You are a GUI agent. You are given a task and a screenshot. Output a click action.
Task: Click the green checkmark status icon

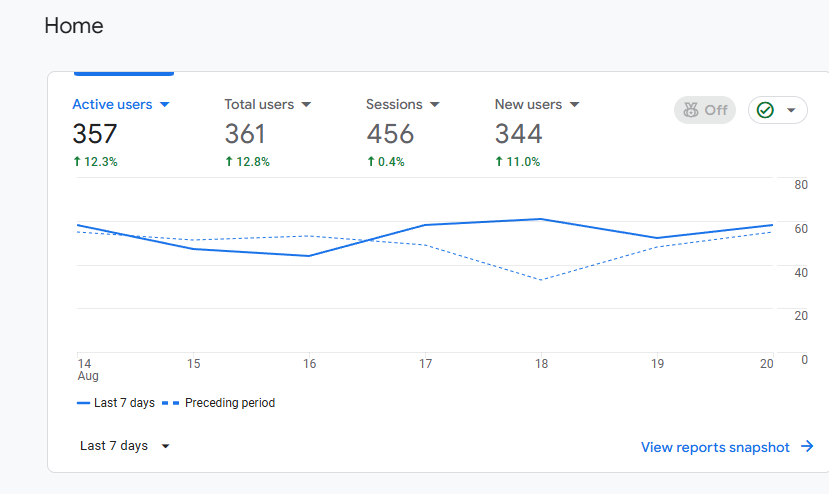coord(765,110)
